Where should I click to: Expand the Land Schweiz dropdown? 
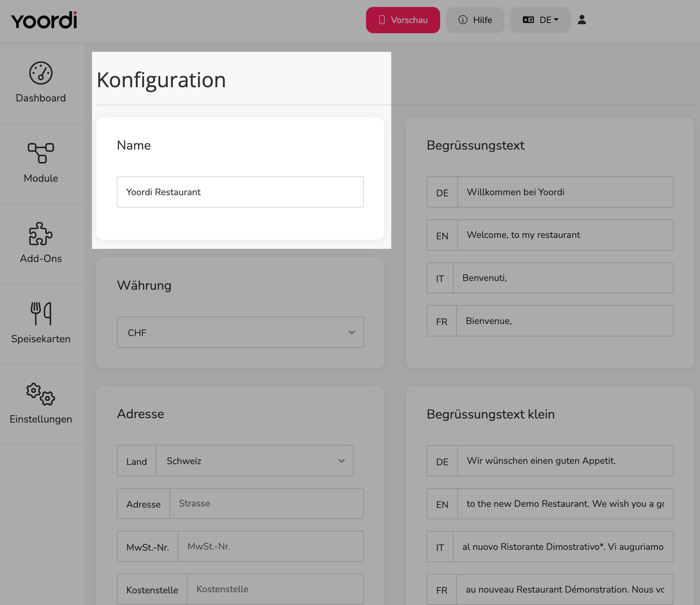(x=255, y=461)
